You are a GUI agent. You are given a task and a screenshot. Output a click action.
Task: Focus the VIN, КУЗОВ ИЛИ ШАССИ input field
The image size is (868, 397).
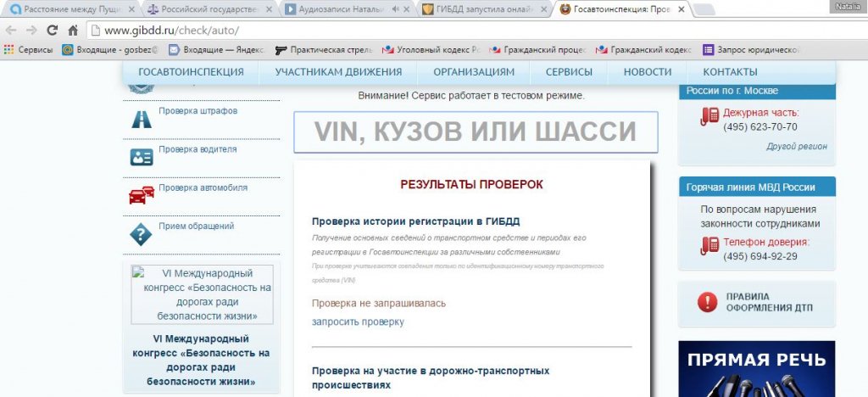point(475,132)
